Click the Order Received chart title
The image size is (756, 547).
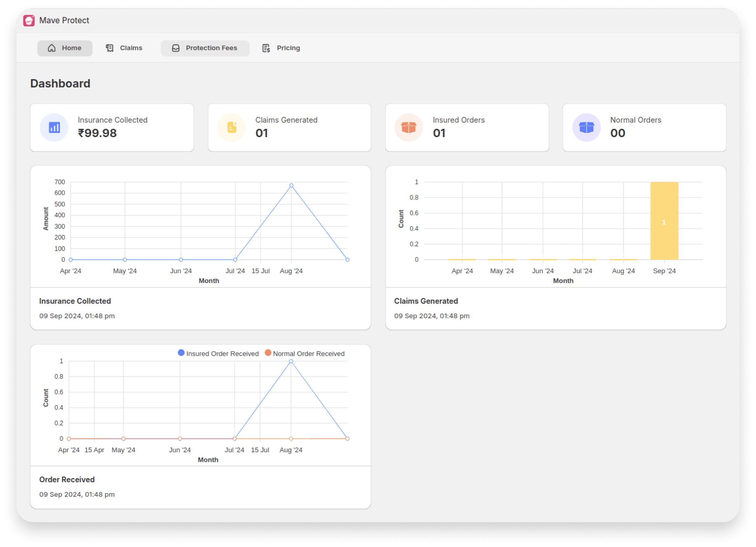coord(67,479)
